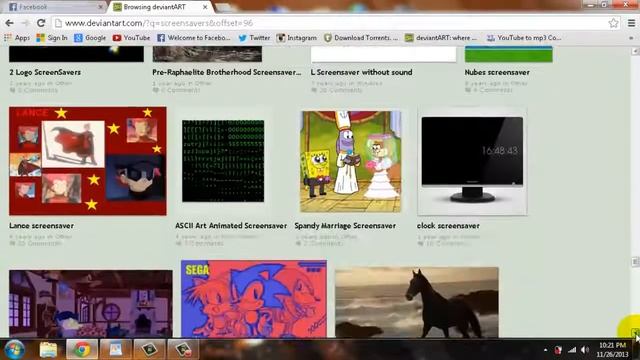640x360 pixels.
Task: Bookmark this page with the star icon
Action: [x=613, y=23]
